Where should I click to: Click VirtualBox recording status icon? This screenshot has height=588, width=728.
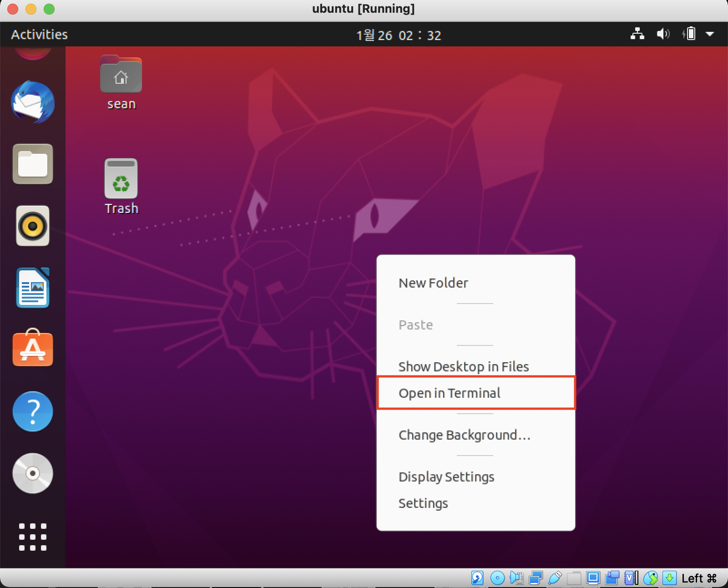click(612, 578)
